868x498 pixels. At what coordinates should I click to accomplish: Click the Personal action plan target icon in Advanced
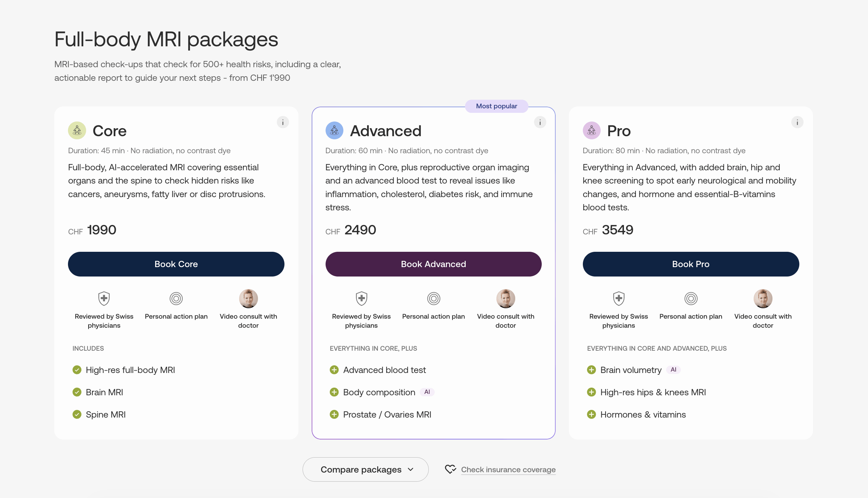click(434, 298)
